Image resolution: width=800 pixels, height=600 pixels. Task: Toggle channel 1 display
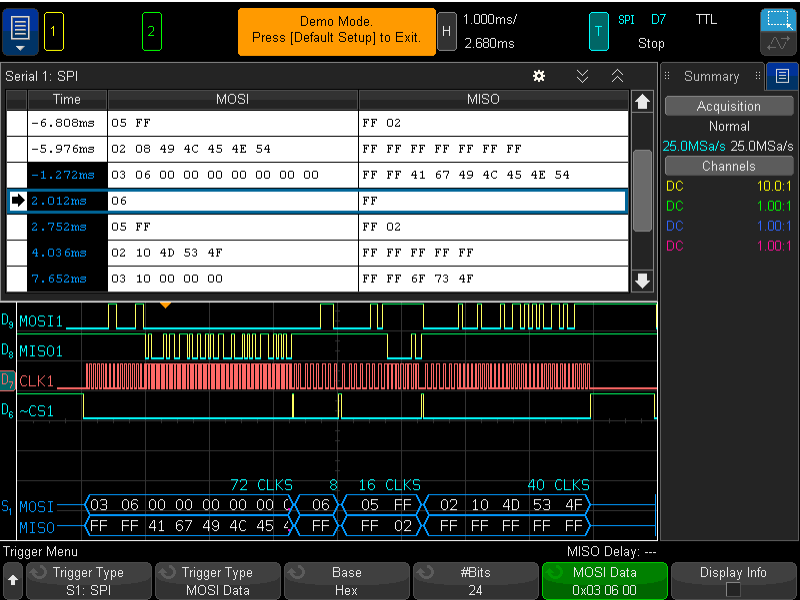[x=53, y=31]
